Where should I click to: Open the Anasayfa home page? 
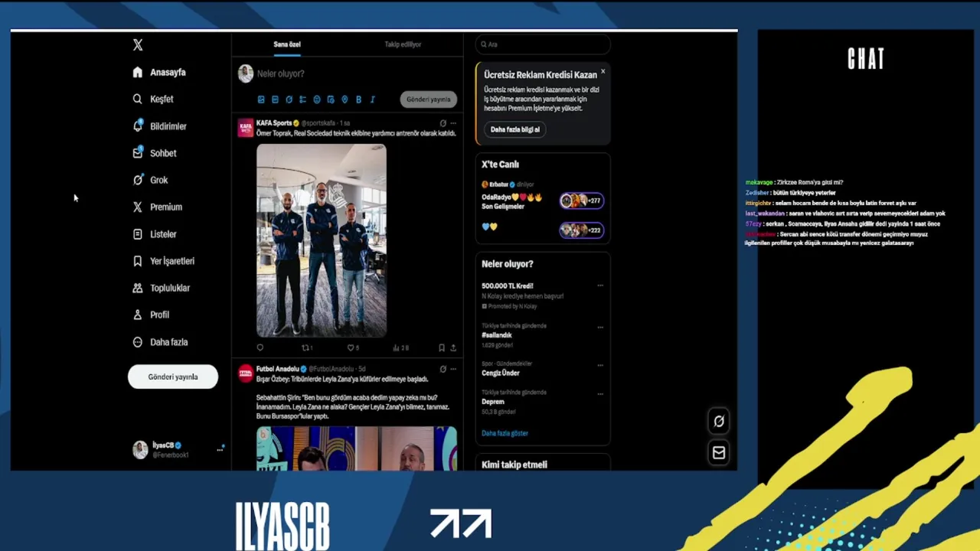tap(159, 73)
